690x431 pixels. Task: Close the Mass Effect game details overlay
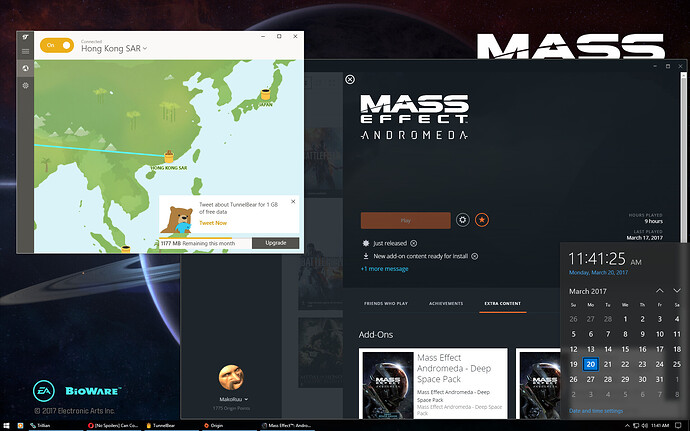click(350, 79)
